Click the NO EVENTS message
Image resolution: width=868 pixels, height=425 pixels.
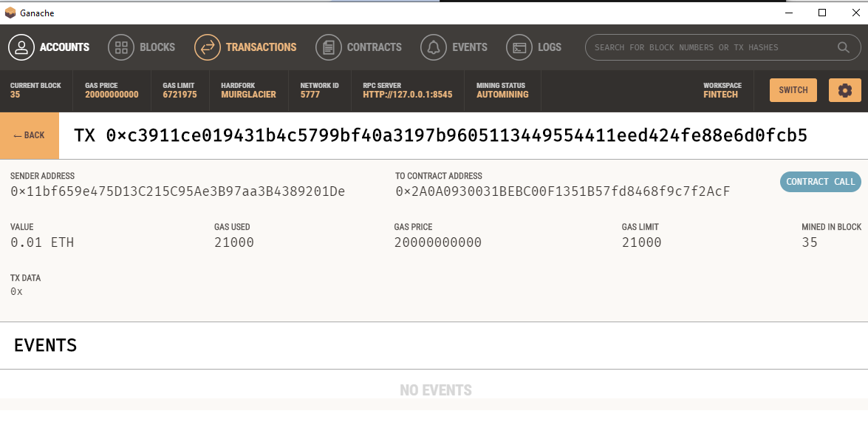click(436, 390)
